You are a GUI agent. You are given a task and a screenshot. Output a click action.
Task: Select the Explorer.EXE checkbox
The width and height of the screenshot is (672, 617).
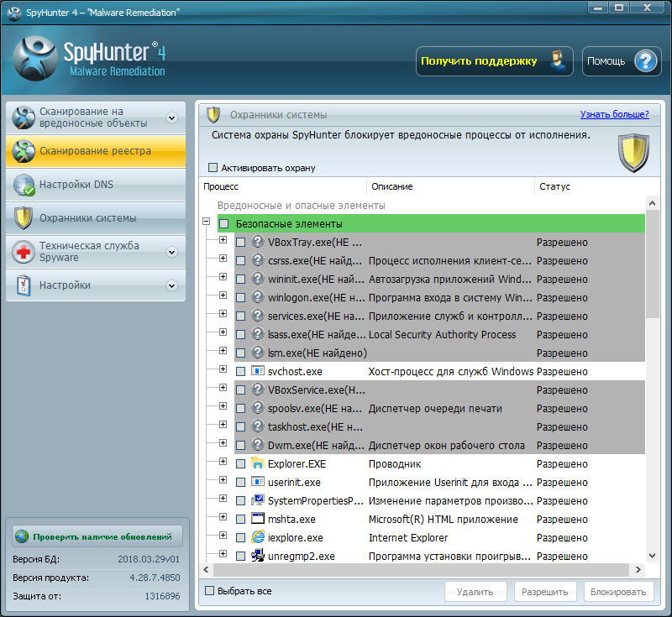241,463
